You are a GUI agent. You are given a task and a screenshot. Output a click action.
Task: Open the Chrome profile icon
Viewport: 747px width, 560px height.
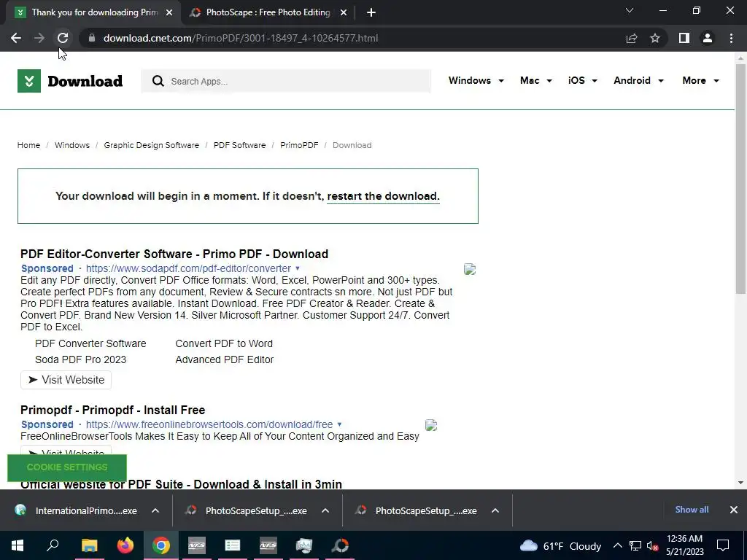708,38
